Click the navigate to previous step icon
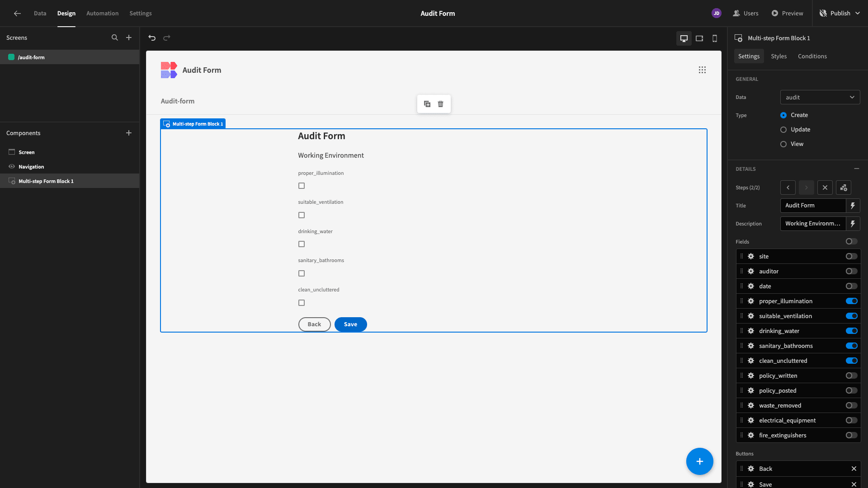Viewport: 868px width, 488px height. coord(788,188)
